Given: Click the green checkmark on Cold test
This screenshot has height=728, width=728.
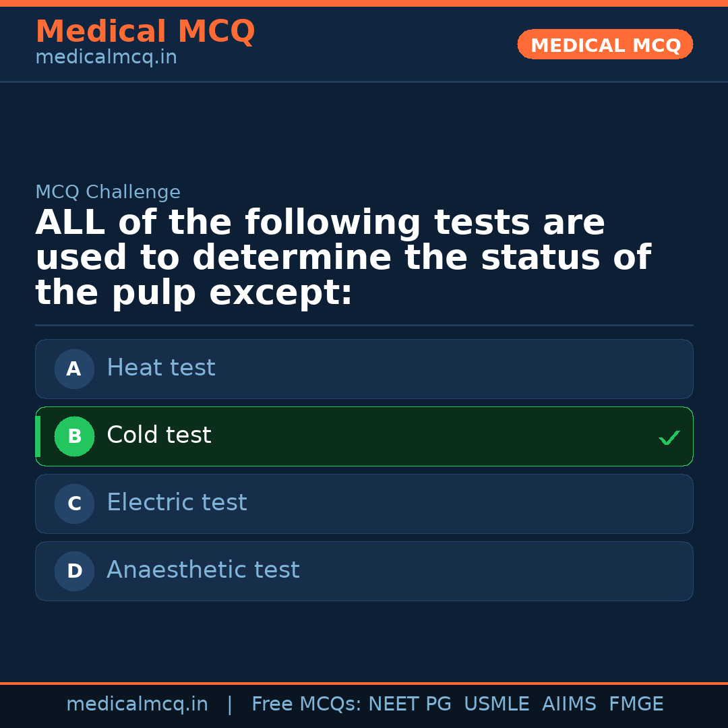Looking at the screenshot, I should 669,437.
